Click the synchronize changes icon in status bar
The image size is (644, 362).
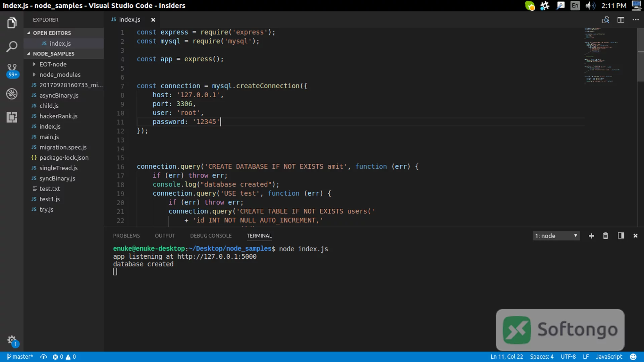(44, 357)
